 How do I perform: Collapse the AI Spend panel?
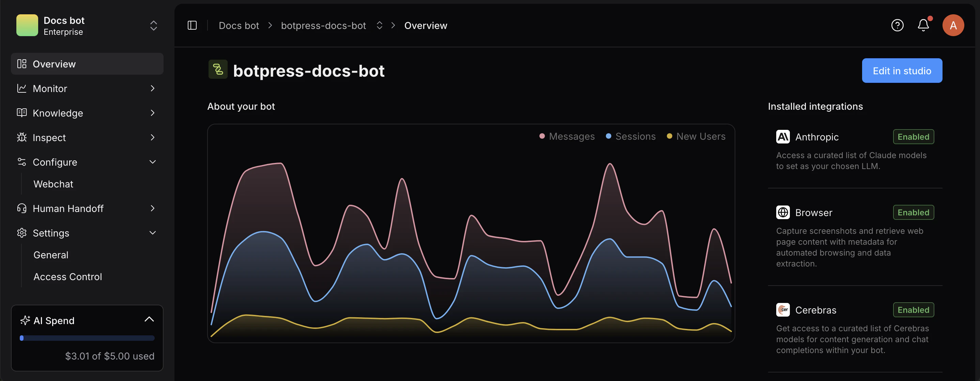coord(149,319)
